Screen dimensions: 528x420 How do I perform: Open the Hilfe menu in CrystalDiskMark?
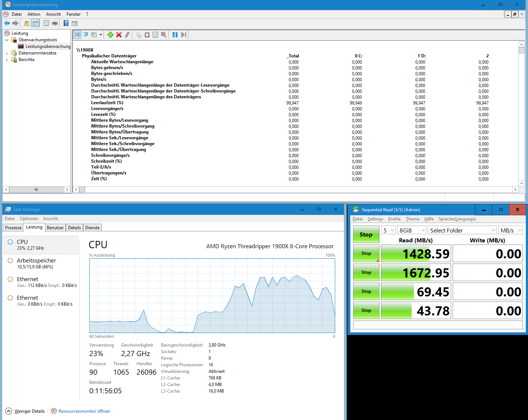429,219
